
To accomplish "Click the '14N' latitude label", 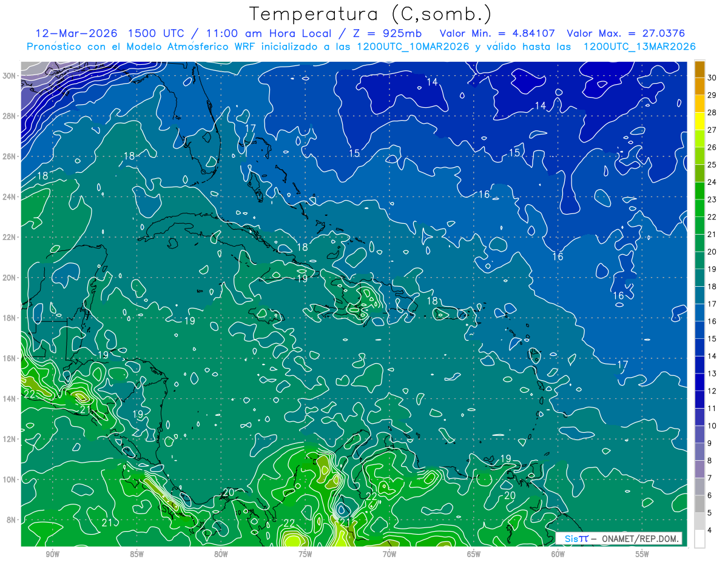I will pyautogui.click(x=10, y=399).
